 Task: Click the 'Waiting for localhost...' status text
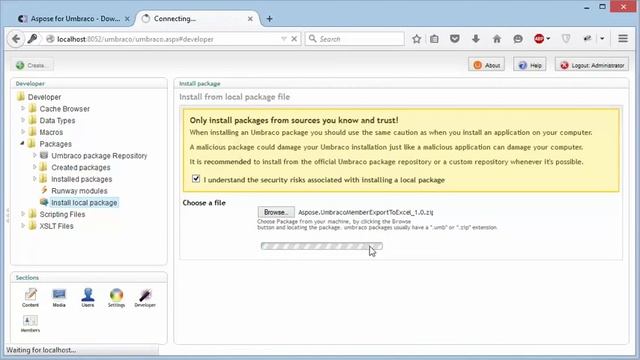(41, 350)
